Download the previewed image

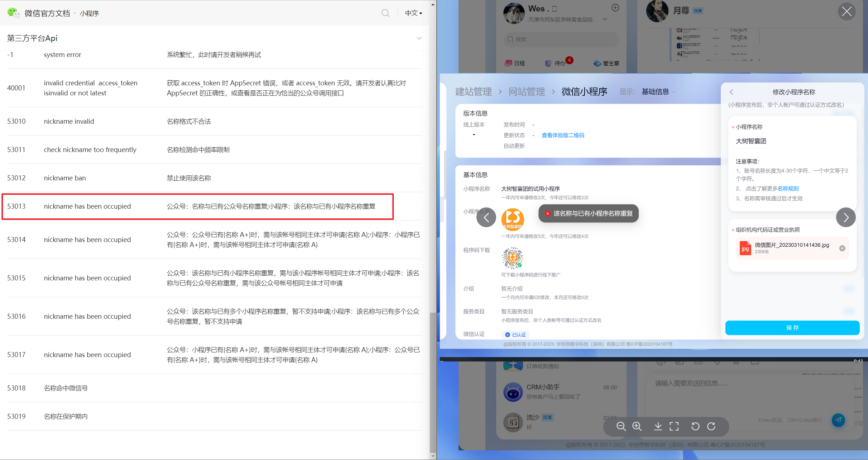point(658,426)
